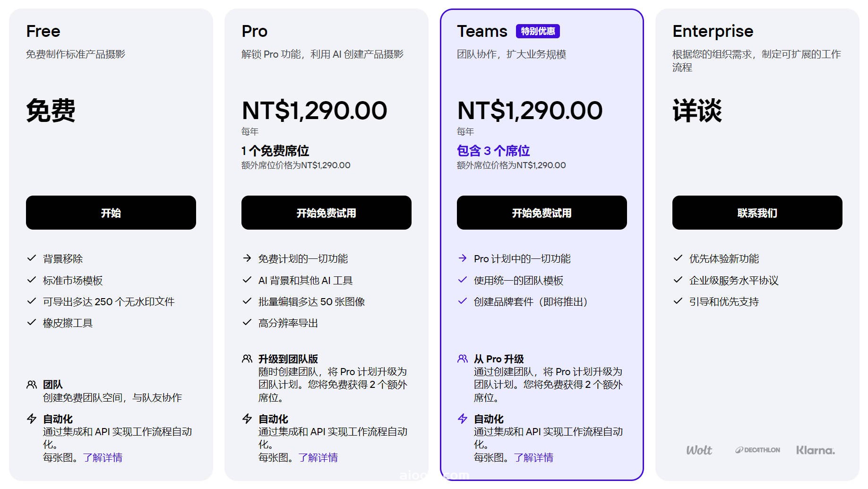
Task: Start the Pro plan free trial
Action: (x=327, y=213)
